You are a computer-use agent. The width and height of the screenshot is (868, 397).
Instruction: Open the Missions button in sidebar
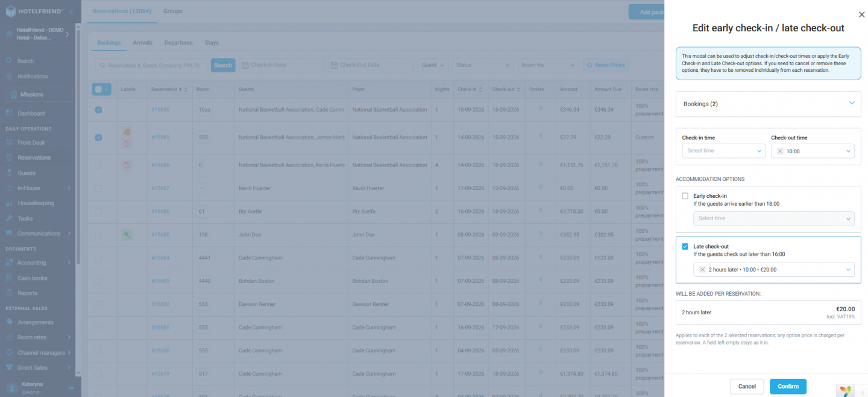click(40, 95)
